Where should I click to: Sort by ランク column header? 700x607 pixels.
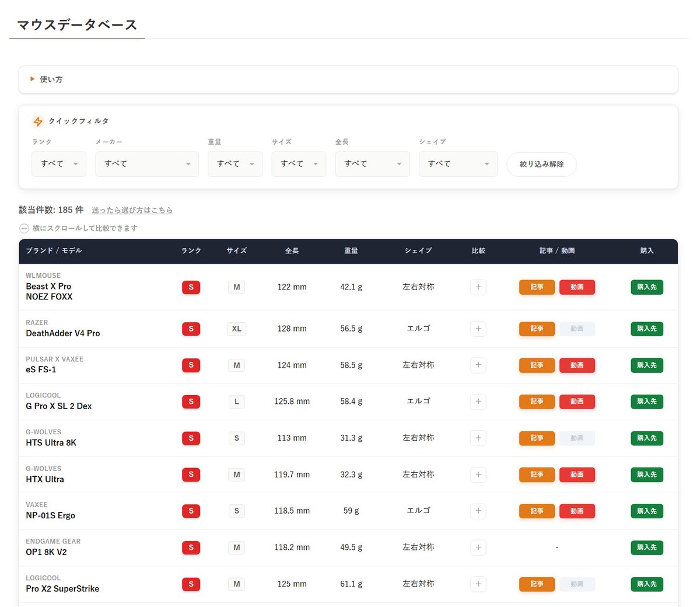click(x=191, y=251)
